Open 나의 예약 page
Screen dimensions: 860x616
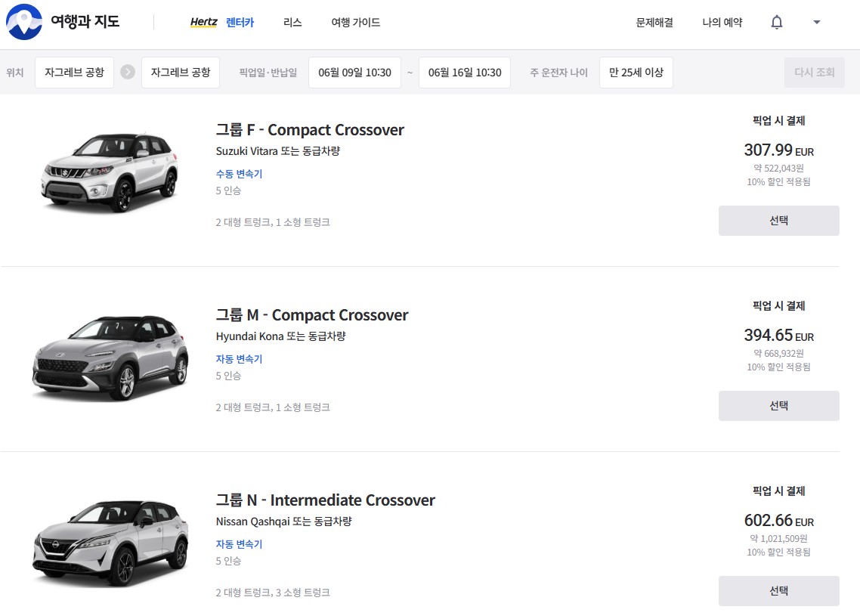click(x=722, y=23)
